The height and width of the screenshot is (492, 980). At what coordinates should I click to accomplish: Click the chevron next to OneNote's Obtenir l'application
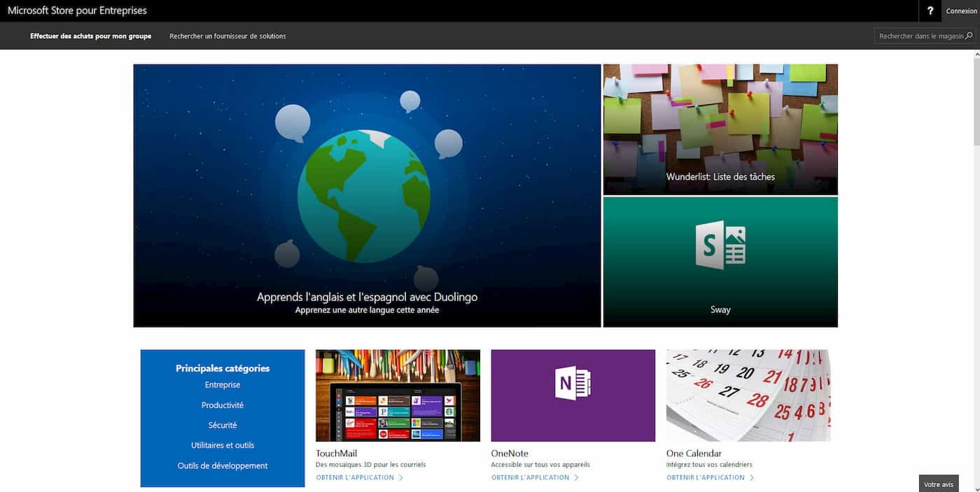[x=576, y=478]
